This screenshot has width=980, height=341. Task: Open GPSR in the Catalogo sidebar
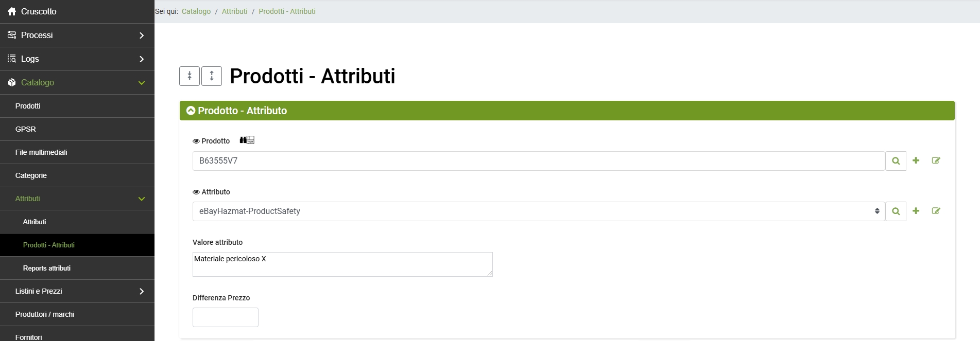(x=26, y=129)
